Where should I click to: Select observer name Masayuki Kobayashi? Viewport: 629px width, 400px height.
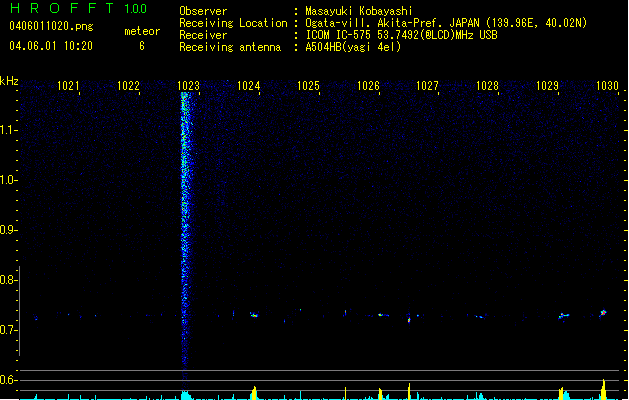point(359,11)
